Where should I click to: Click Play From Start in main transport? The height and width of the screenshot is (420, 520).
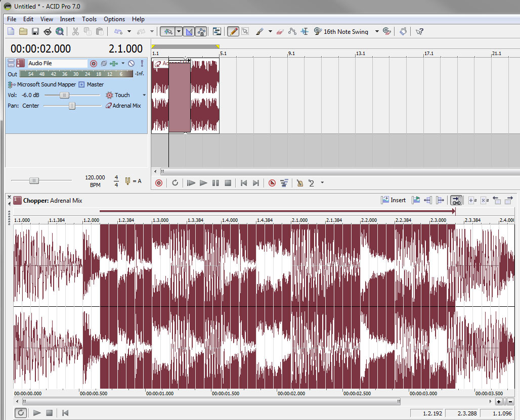click(191, 183)
